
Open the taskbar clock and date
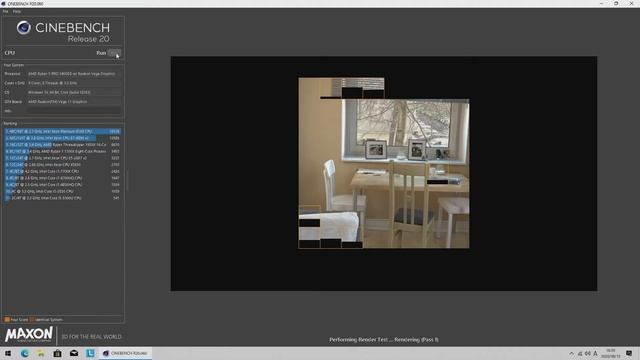click(x=611, y=353)
